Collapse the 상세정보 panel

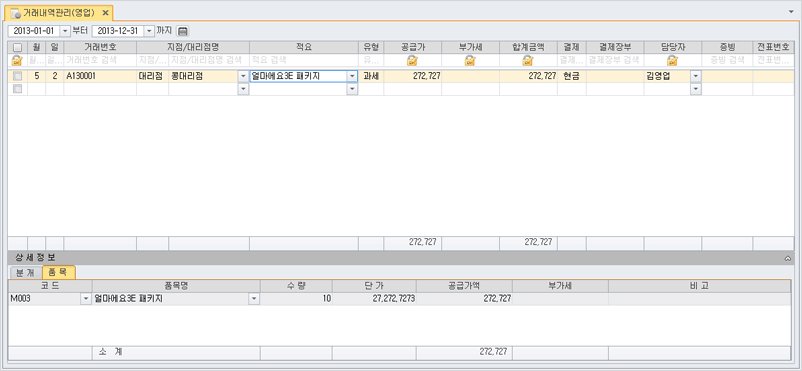click(788, 259)
